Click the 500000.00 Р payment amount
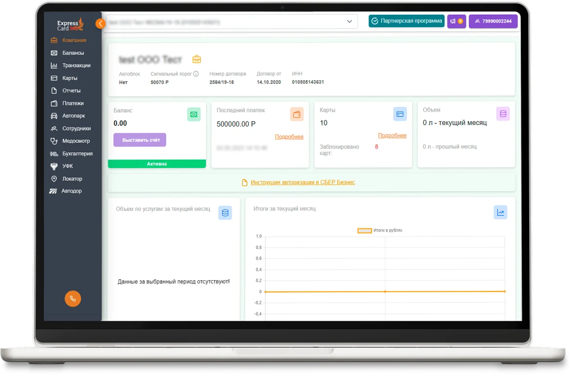Viewport: 588px width, 375px height. point(236,124)
